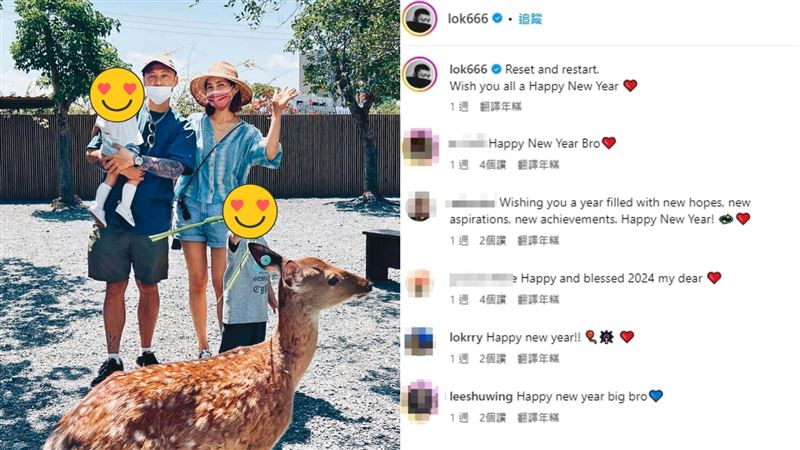The height and width of the screenshot is (450, 800).
Task: Open the family photo with the deer
Action: click(200, 225)
